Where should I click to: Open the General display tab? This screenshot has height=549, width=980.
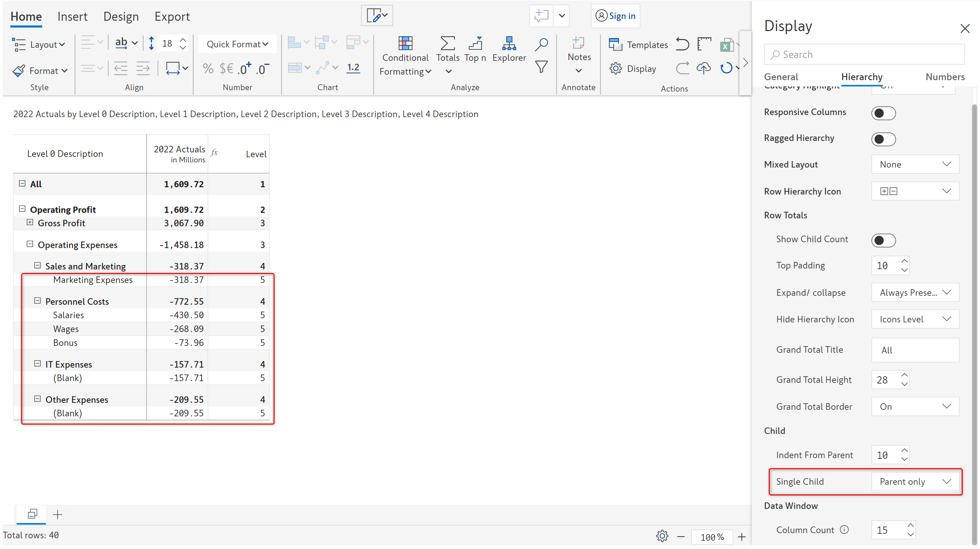[781, 77]
